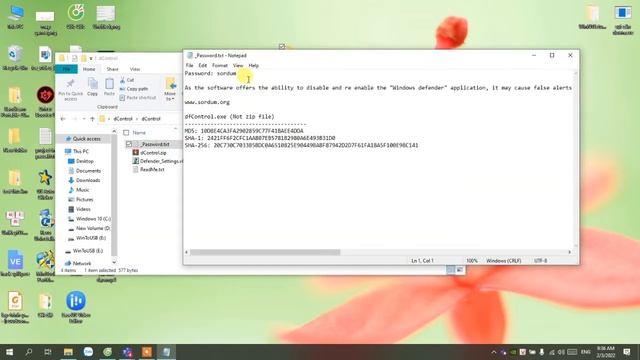The width and height of the screenshot is (640, 360).
Task: Open the volume control in system tray
Action: tap(561, 352)
